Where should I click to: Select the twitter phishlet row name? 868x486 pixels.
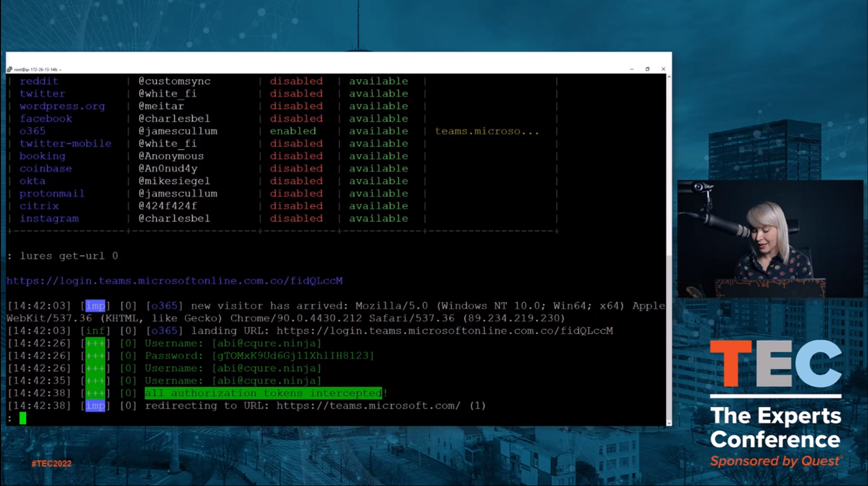point(42,93)
